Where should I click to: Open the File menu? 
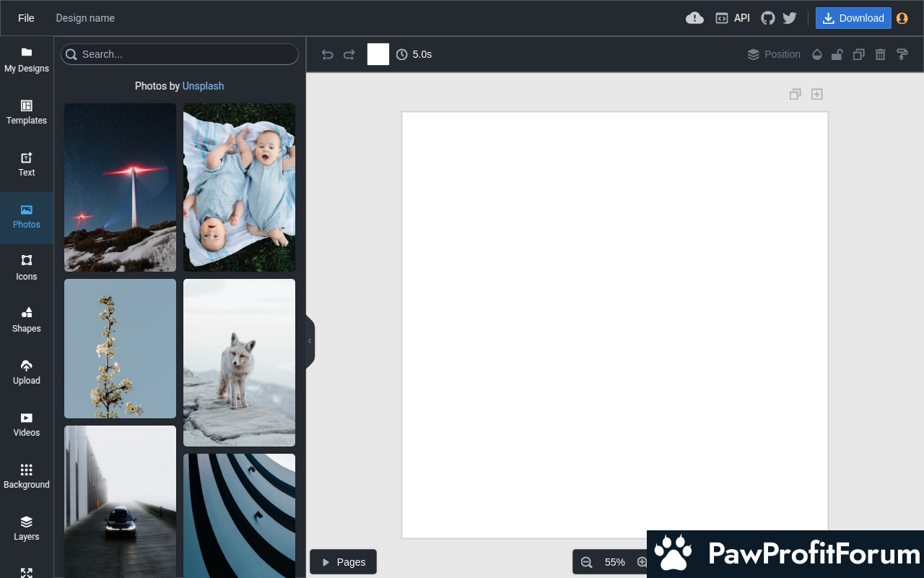[26, 18]
